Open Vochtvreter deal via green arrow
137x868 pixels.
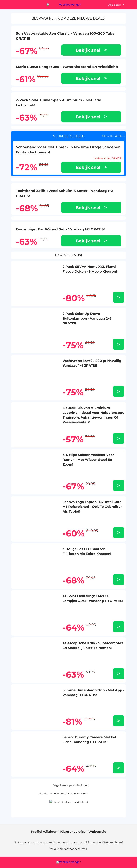[119, 391]
